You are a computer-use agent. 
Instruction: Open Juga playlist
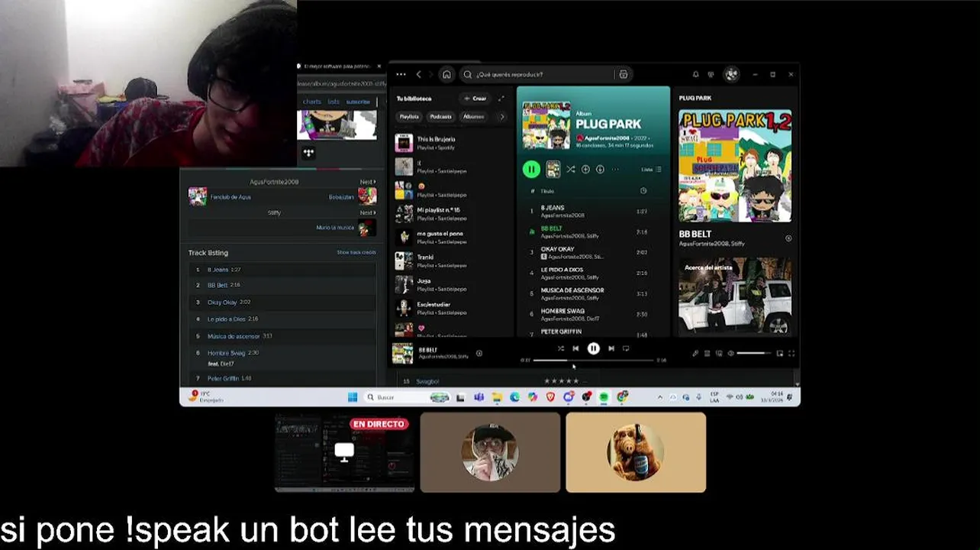[x=450, y=284]
